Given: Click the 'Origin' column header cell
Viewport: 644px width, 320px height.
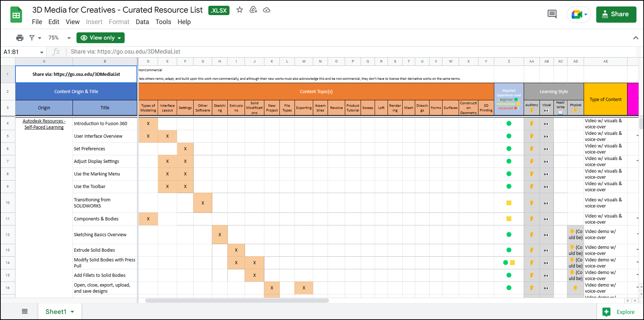Looking at the screenshot, I should coord(44,108).
